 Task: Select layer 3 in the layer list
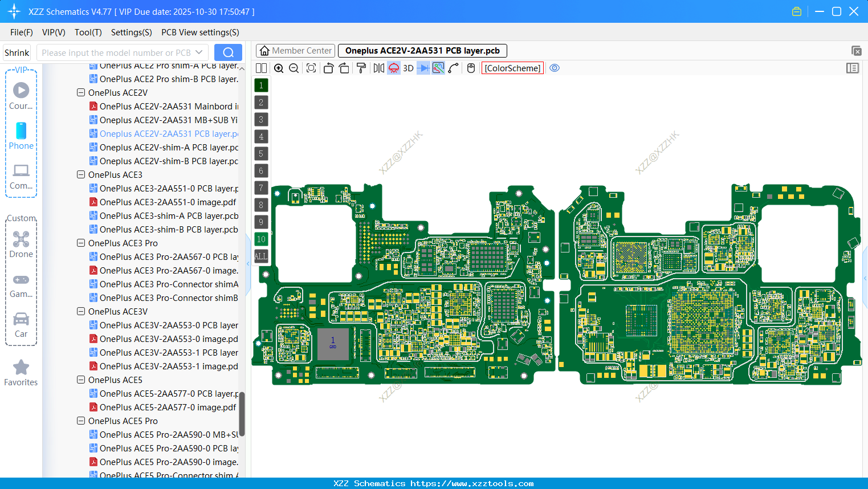261,119
